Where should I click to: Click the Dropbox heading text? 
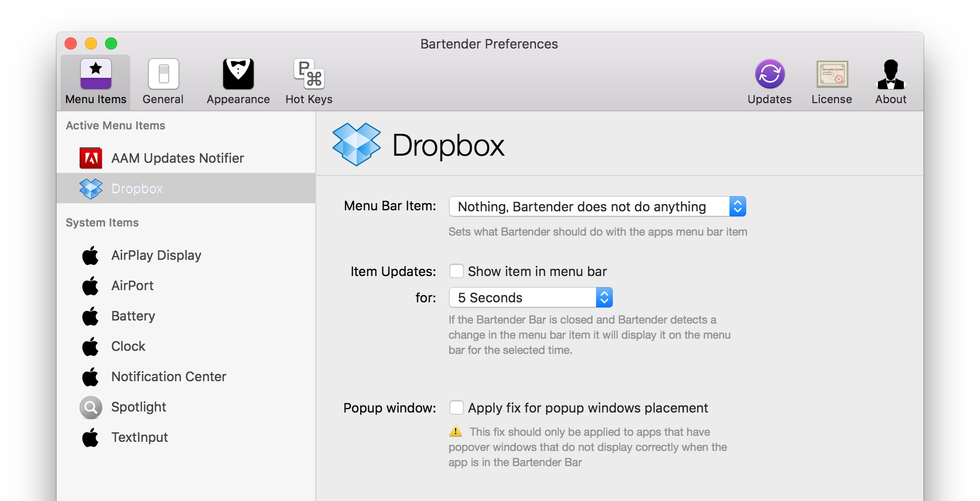pyautogui.click(x=449, y=146)
